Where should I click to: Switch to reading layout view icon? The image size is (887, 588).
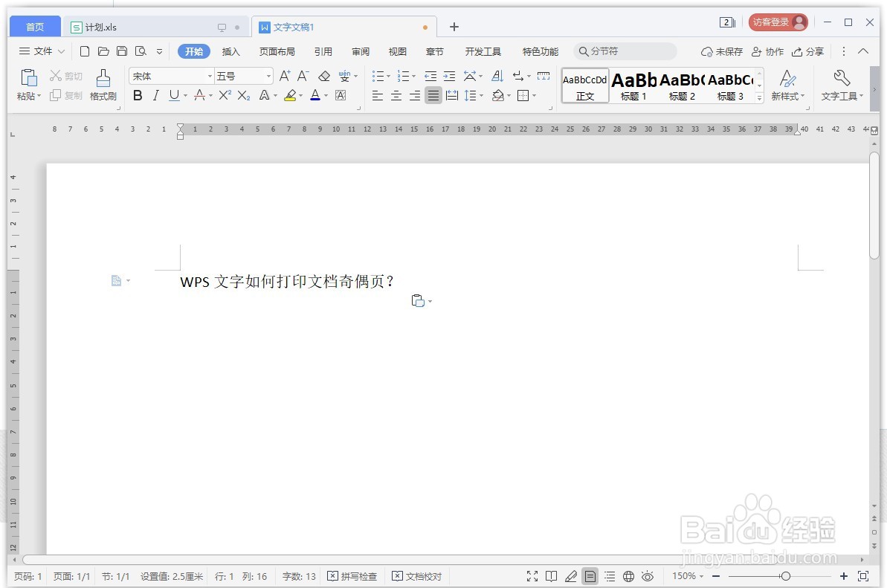pos(552,576)
